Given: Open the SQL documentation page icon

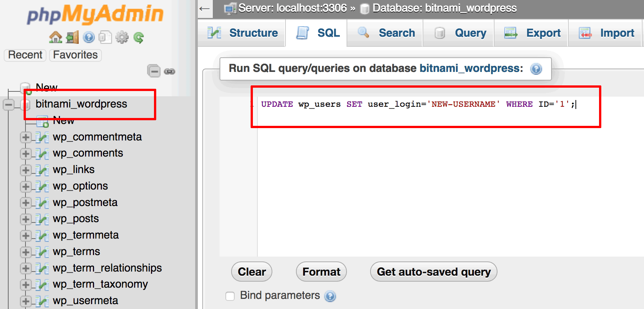Looking at the screenshot, I should point(105,37).
